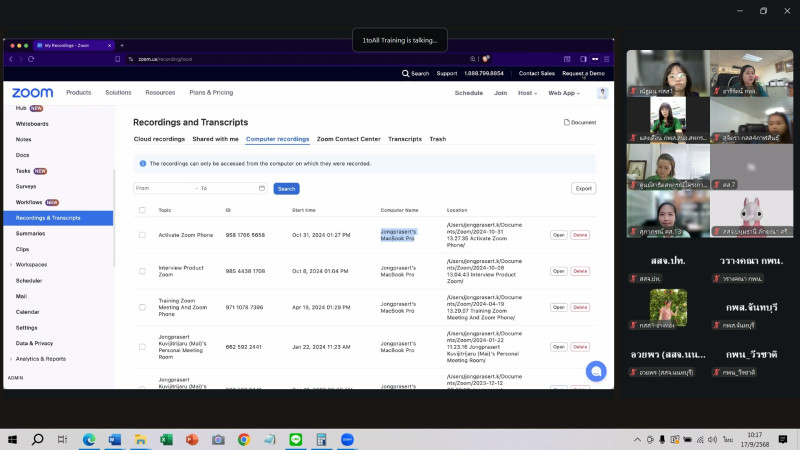The width and height of the screenshot is (800, 450).
Task: Open Chrome from the taskbar
Action: 244,439
